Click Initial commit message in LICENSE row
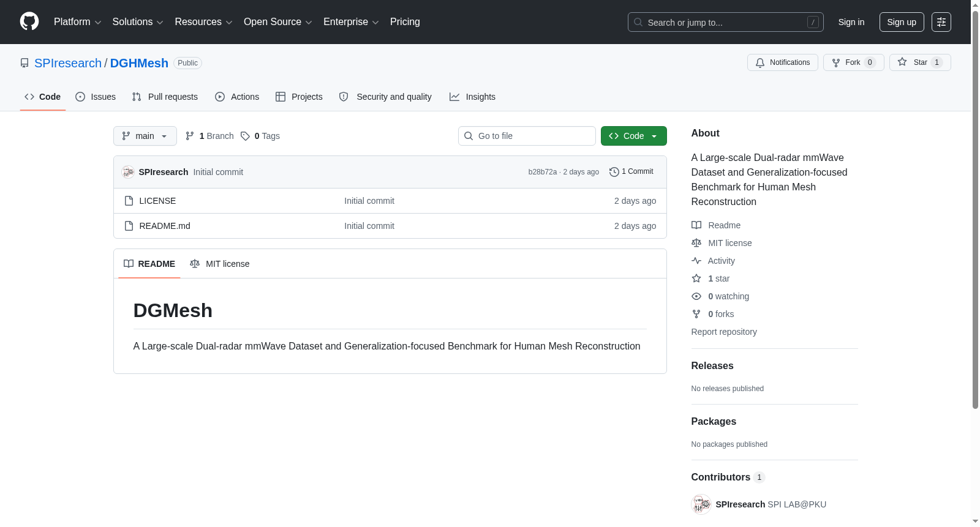The width and height of the screenshot is (980, 527). tap(369, 201)
